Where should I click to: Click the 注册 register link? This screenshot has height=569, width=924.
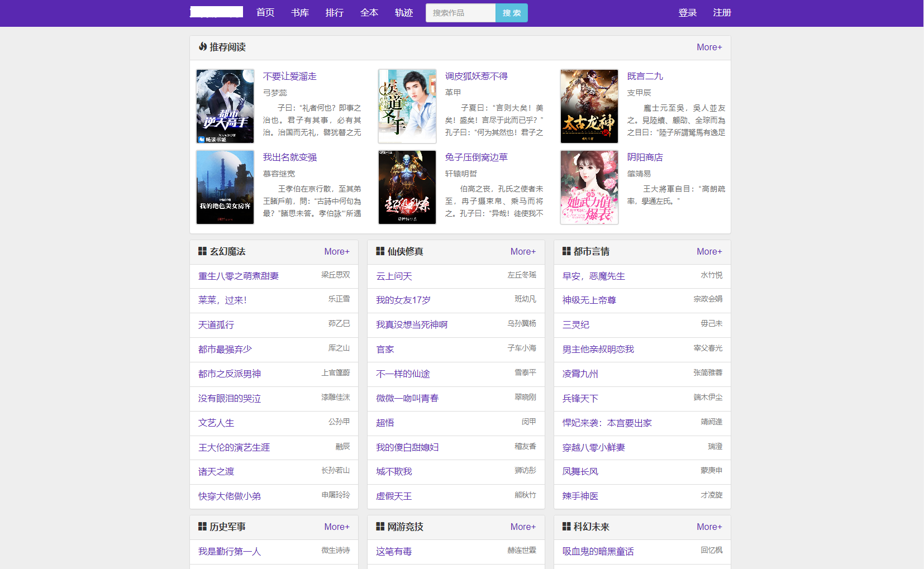[722, 13]
